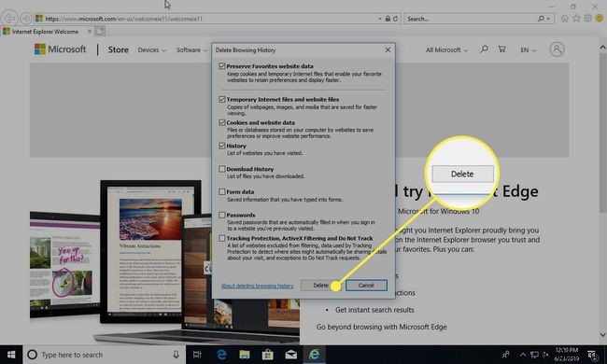Screen dimensions: 607x364
Task: Open the EN language dropdown
Action: [529, 49]
